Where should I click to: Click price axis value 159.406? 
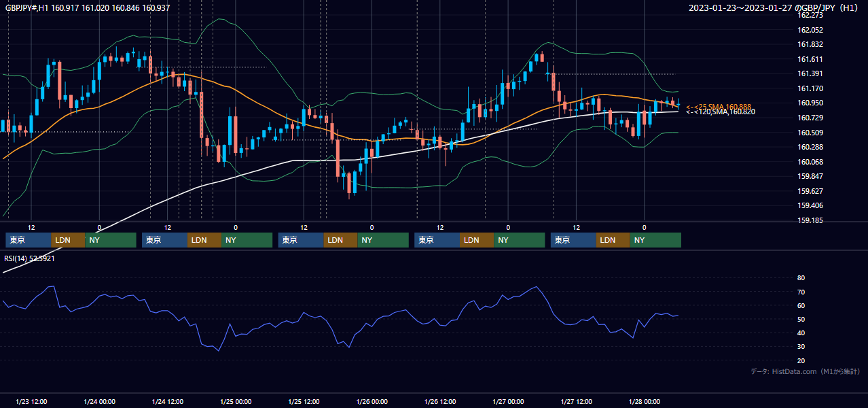810,205
